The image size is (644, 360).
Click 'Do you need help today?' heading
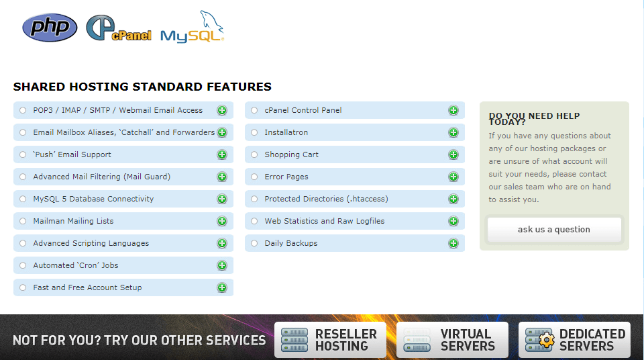(x=534, y=119)
